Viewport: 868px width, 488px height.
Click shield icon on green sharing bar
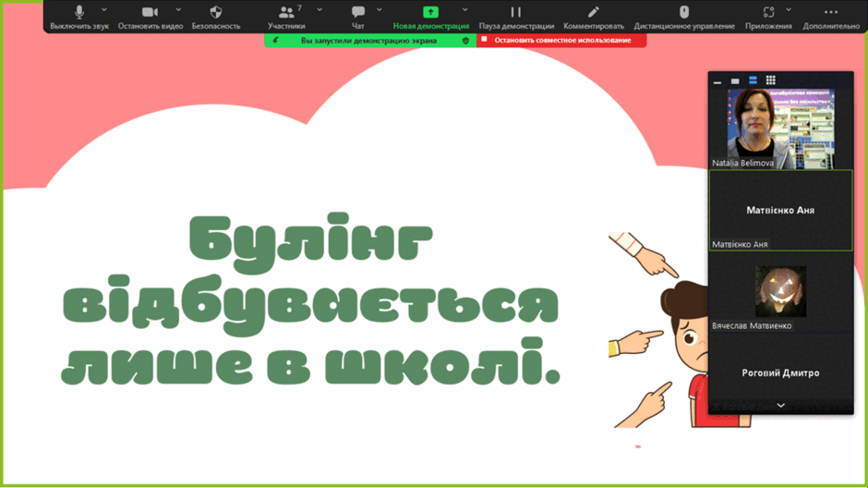(465, 41)
